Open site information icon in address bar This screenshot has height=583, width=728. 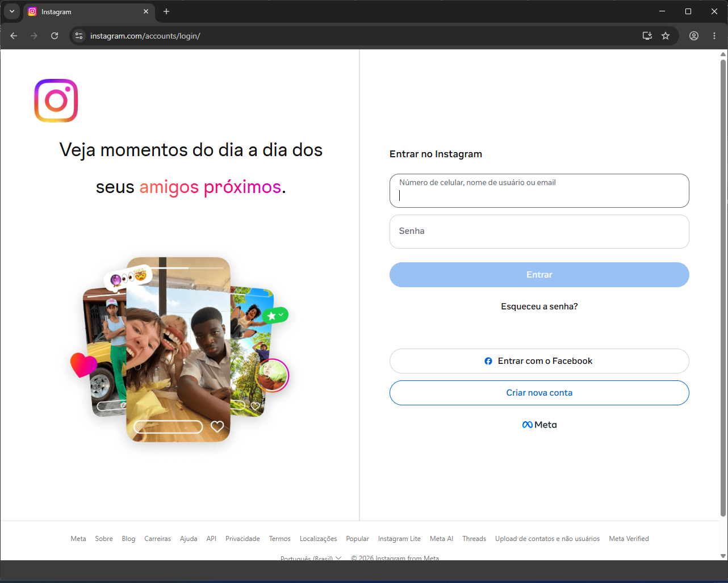coord(79,36)
